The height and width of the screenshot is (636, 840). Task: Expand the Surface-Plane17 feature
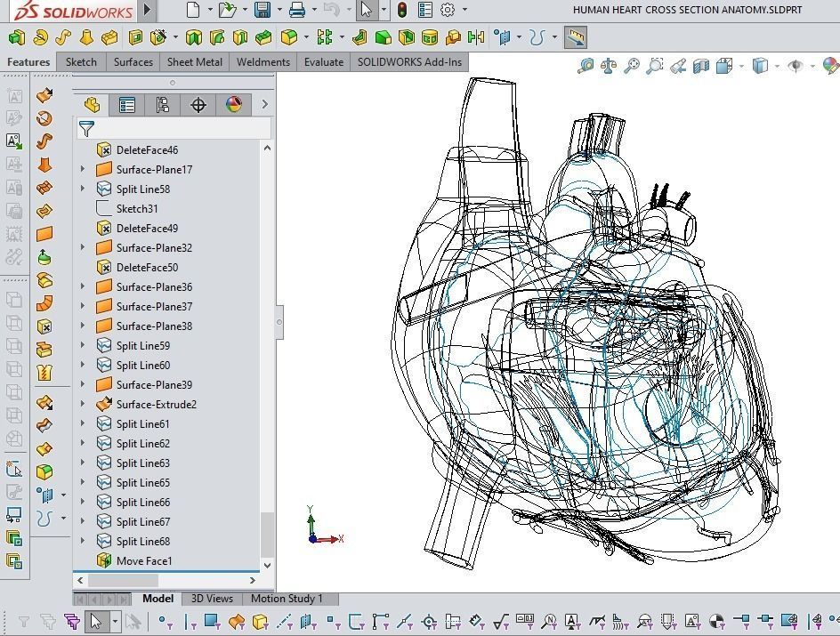[83, 169]
